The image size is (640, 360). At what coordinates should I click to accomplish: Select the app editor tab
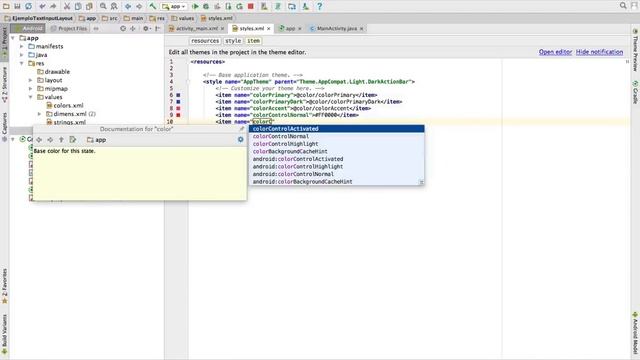coord(290,29)
